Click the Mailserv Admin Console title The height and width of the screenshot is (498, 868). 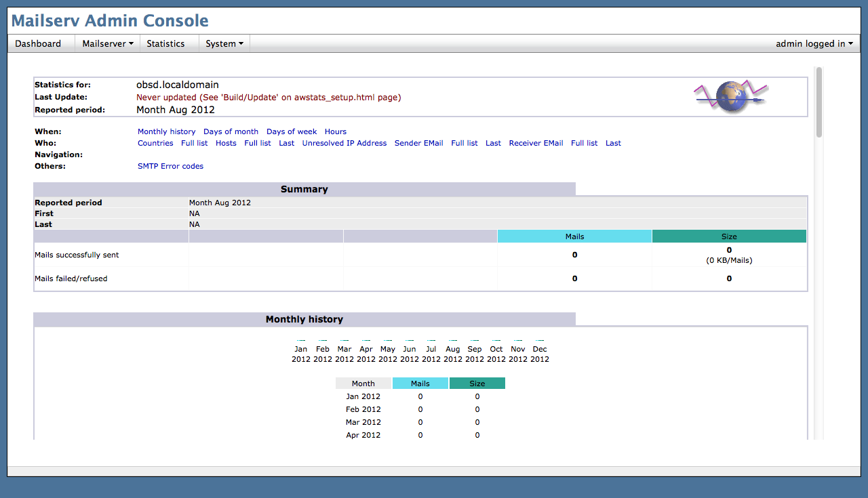[x=110, y=21]
